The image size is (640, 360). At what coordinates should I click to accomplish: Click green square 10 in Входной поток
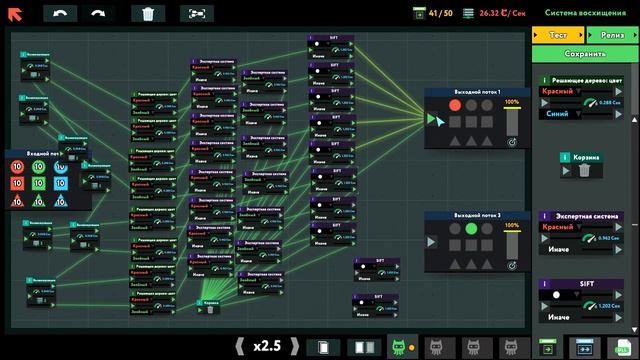38,183
